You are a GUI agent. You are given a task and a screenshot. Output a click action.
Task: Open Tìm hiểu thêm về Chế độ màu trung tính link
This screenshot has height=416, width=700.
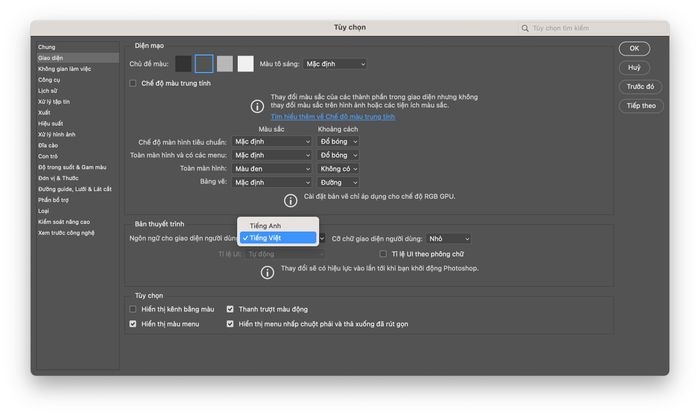point(333,117)
